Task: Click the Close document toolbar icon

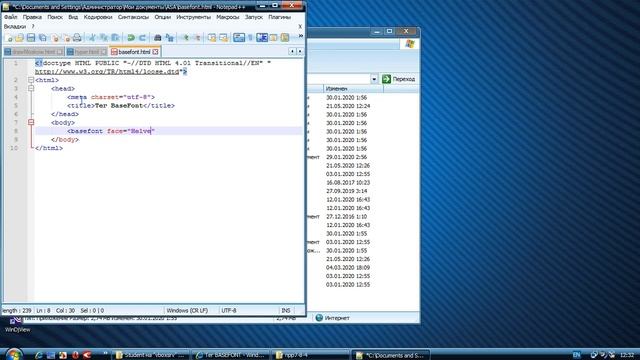Action: [x=55, y=38]
